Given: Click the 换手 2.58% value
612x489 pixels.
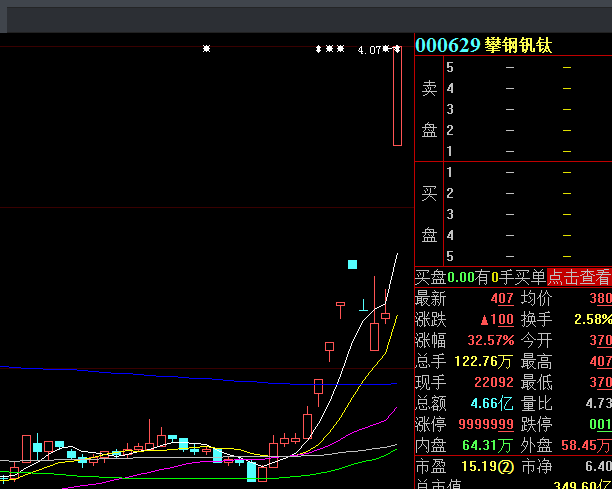Looking at the screenshot, I should 593,320.
